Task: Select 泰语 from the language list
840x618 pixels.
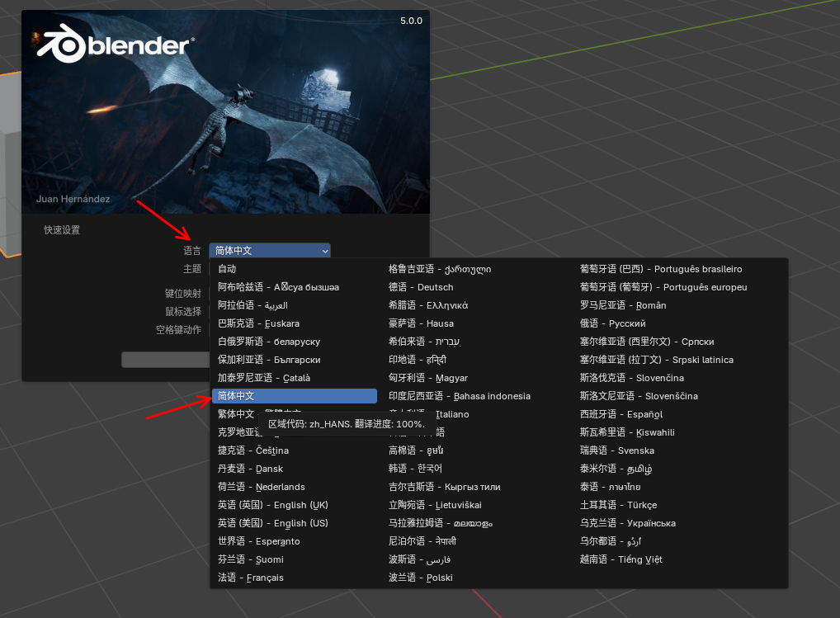Action: (x=681, y=487)
